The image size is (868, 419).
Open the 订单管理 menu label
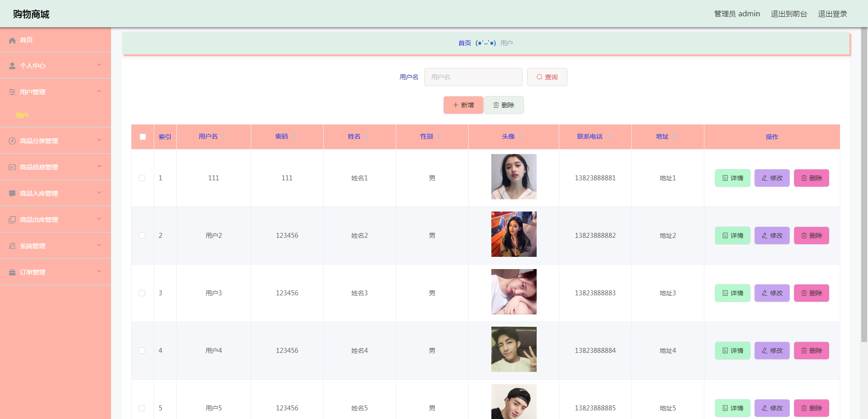coord(33,273)
